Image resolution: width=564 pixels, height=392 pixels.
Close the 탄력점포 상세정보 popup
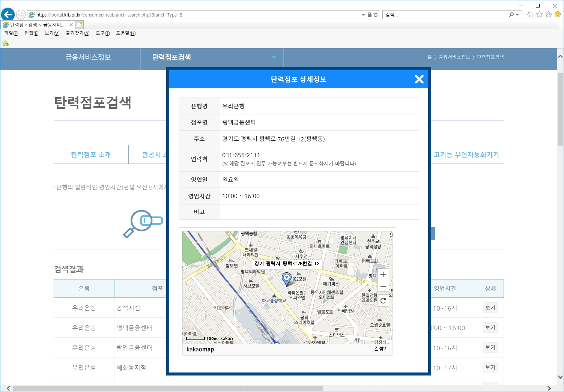(419, 79)
